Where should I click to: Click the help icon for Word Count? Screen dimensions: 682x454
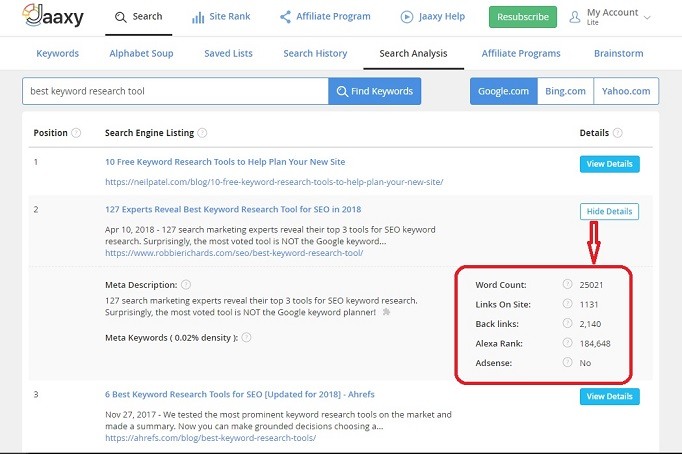tap(567, 284)
